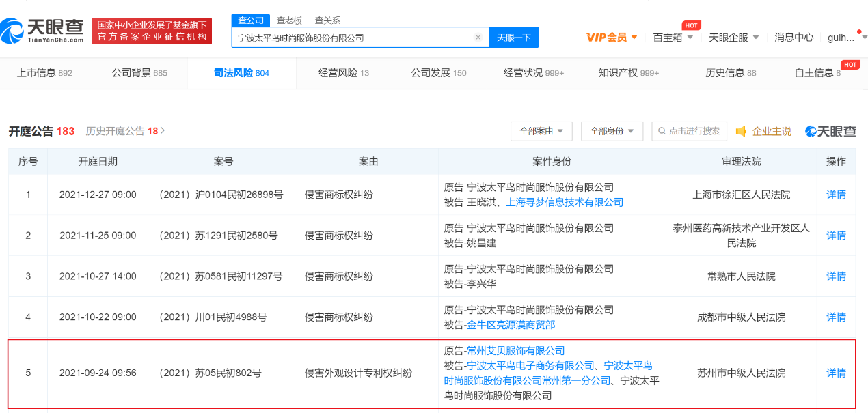Open 详情 for case 川01民初4988号
Image resolution: width=868 pixels, height=413 pixels.
[x=836, y=317]
